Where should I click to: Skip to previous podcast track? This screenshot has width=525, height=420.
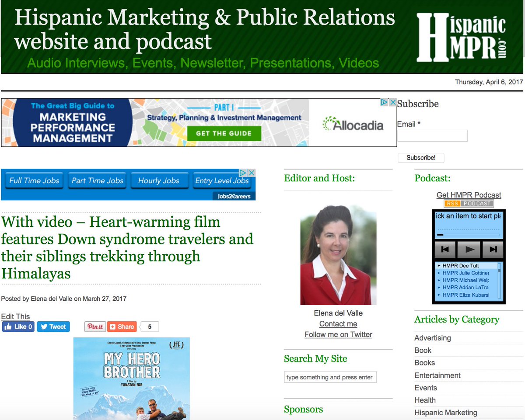(x=445, y=250)
